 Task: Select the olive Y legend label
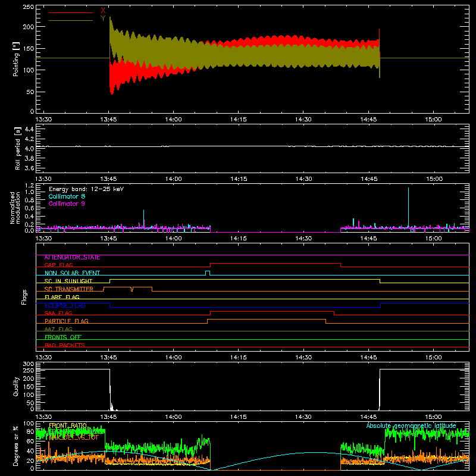click(103, 18)
